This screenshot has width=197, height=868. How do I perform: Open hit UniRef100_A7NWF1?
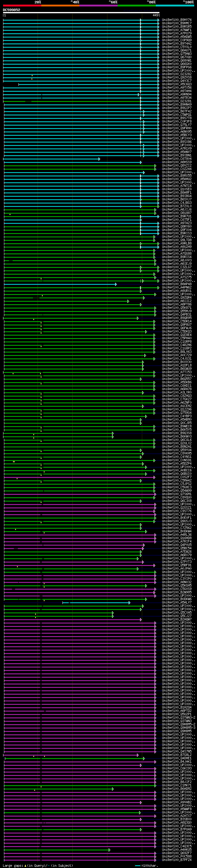coord(177,30)
